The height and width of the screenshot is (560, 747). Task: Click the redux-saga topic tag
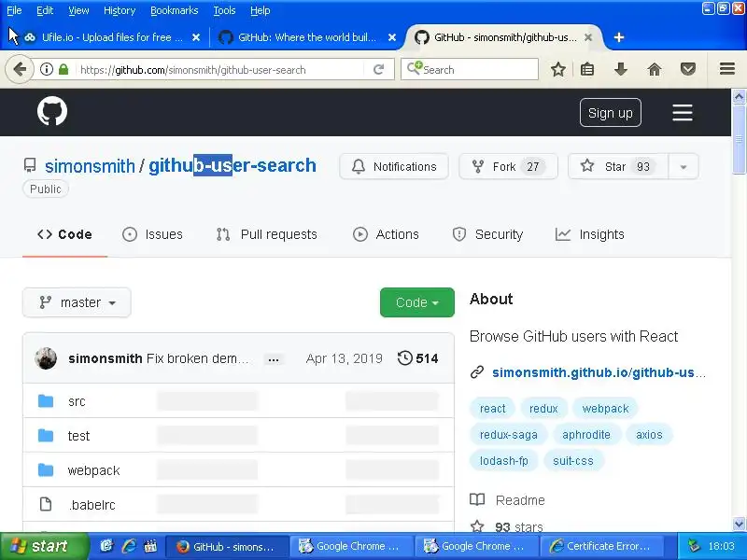(508, 435)
